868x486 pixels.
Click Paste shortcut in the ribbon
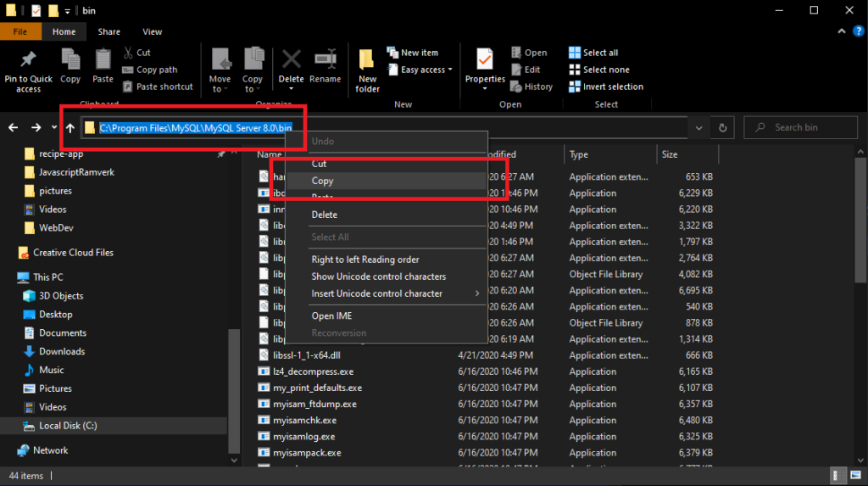(x=158, y=87)
